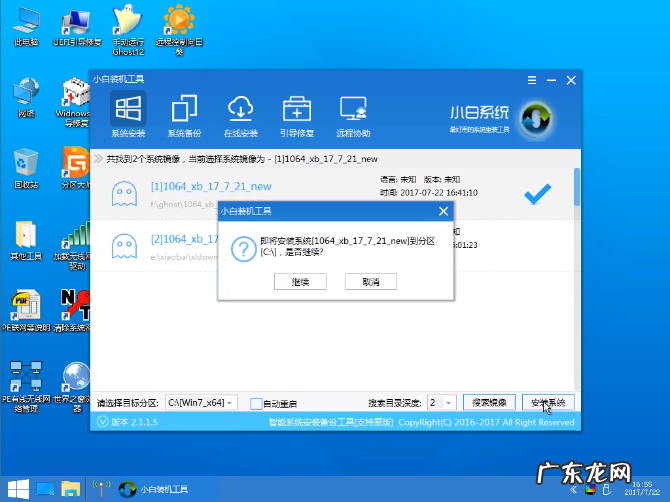This screenshot has width=670, height=502.
Task: Open the Windows Start button
Action: pos(18,489)
